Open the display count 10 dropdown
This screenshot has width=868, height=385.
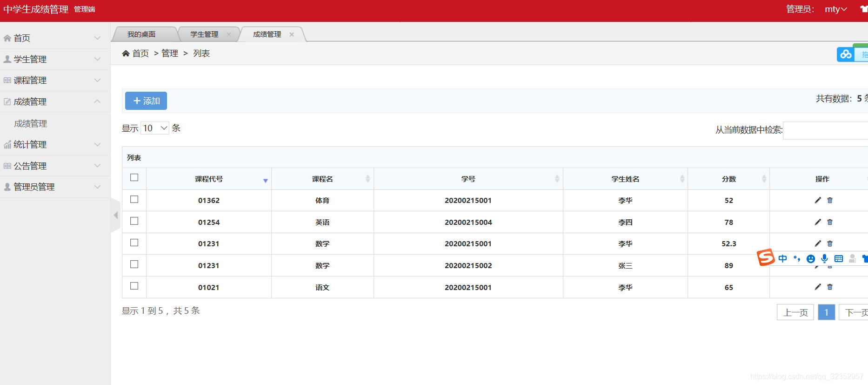155,128
